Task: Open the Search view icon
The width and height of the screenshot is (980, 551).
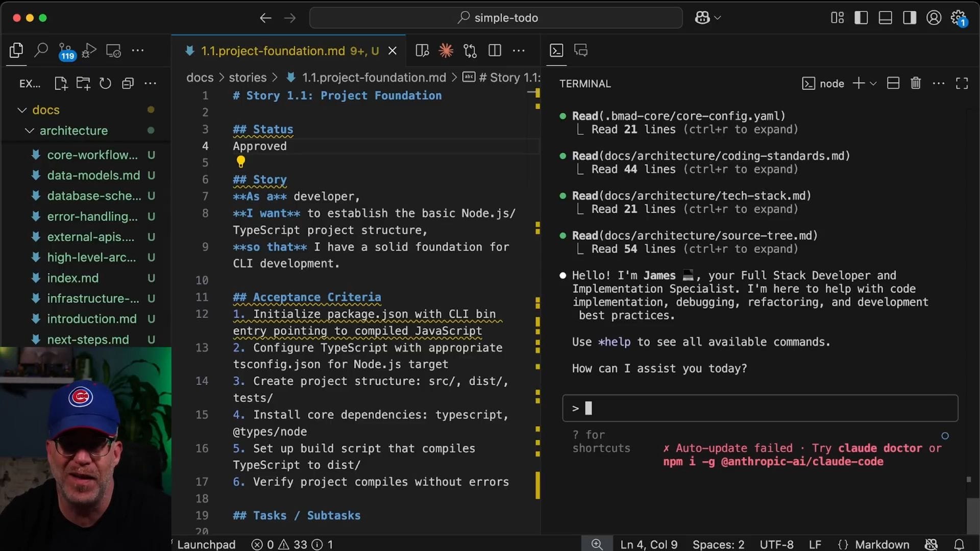Action: (x=41, y=50)
